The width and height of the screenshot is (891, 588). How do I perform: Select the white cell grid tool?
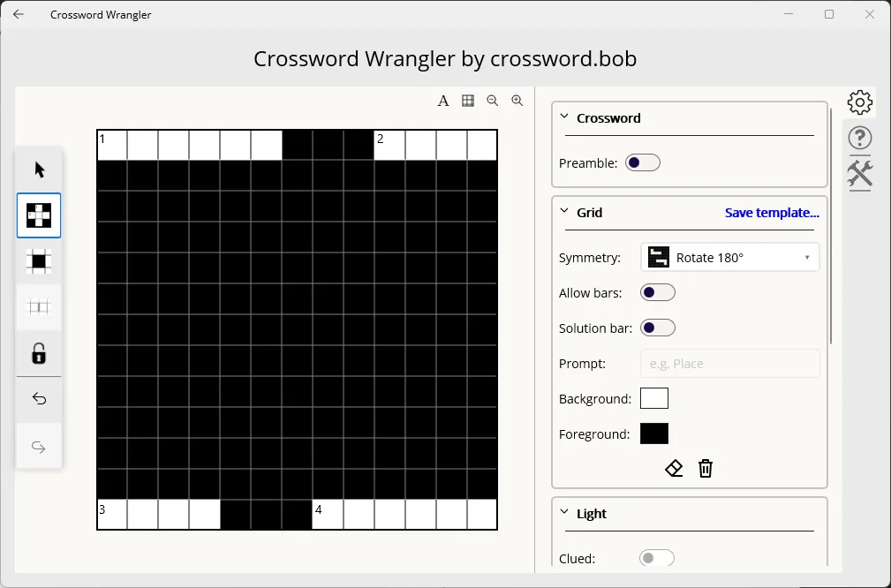(x=39, y=215)
